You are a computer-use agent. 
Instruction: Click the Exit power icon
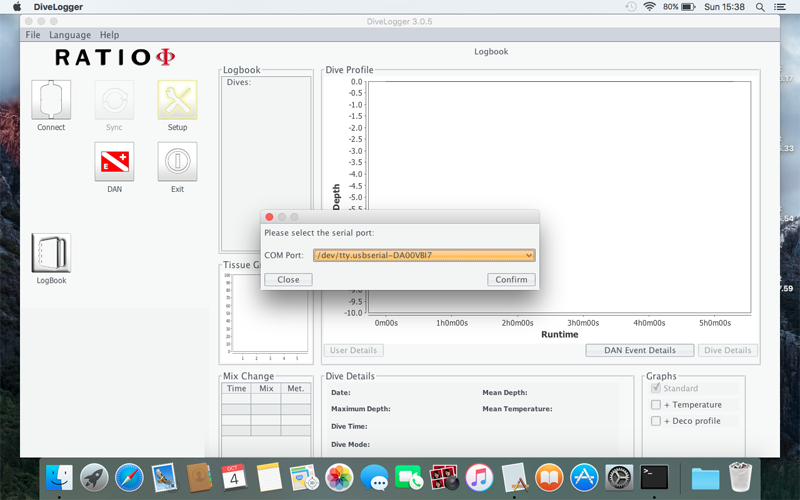(x=178, y=162)
